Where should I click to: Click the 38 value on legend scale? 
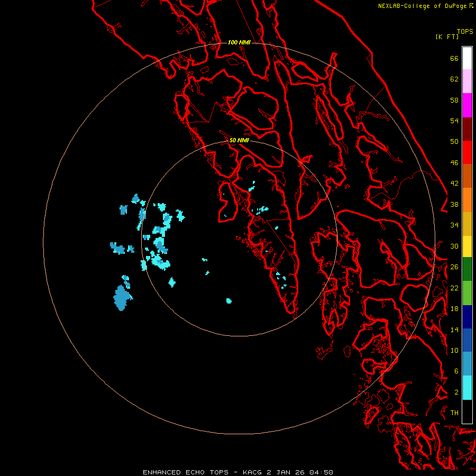pos(454,205)
